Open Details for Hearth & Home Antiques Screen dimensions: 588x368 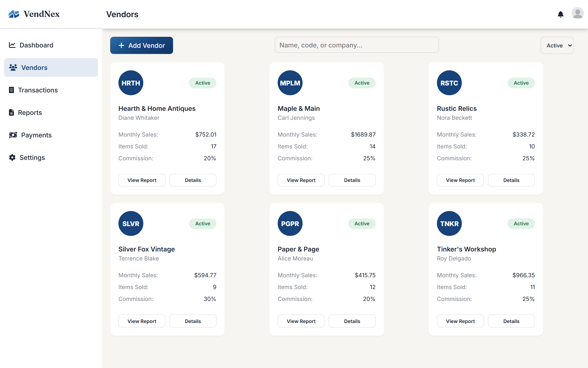[x=193, y=180]
